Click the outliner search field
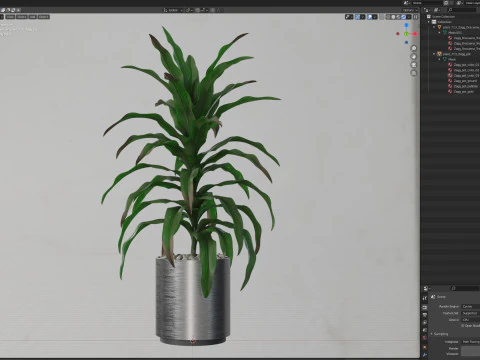This screenshot has height=360, width=480. 462,10
